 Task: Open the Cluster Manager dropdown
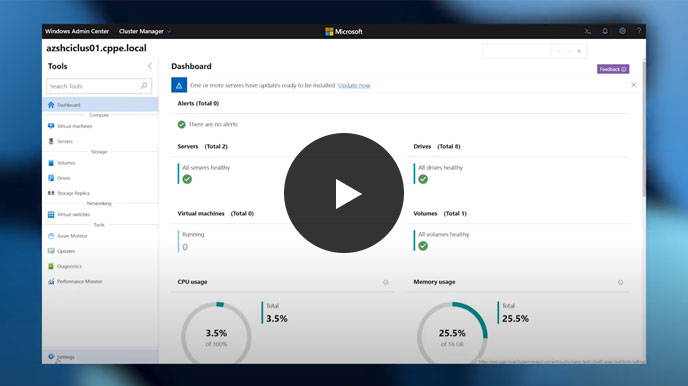point(145,31)
